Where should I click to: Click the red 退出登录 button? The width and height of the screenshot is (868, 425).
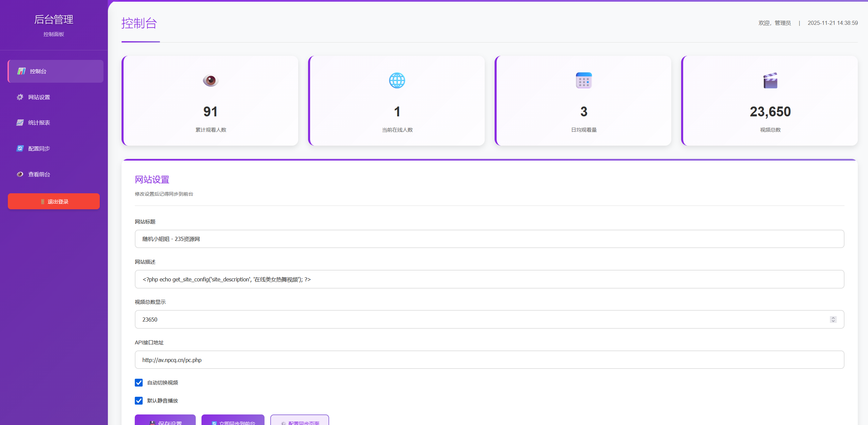pos(53,201)
